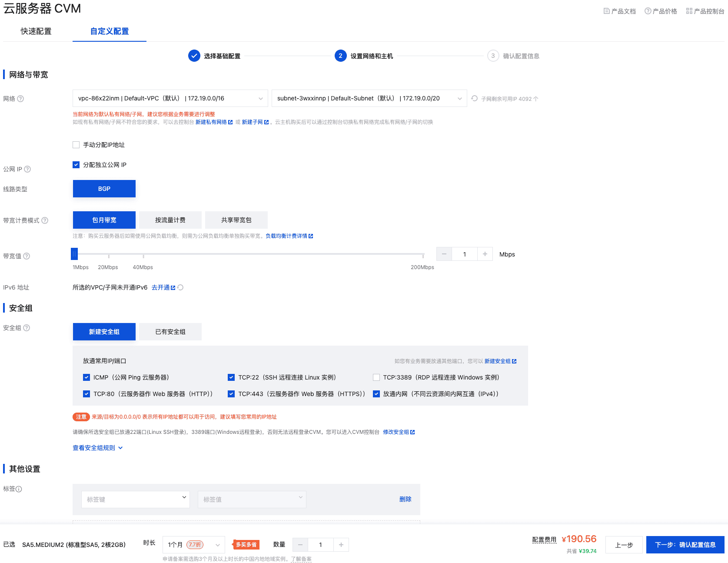
Task: Uncheck 分配独立公网 IP
Action: 76,165
